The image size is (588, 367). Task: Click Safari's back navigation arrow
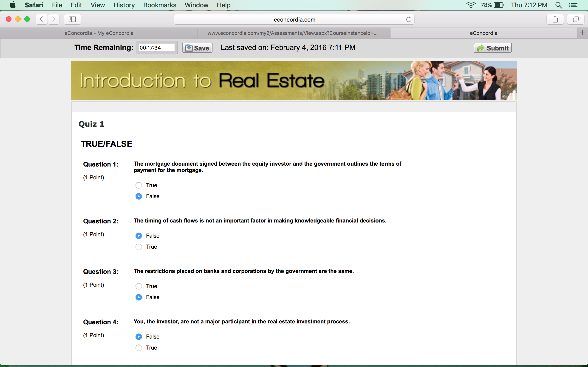42,19
